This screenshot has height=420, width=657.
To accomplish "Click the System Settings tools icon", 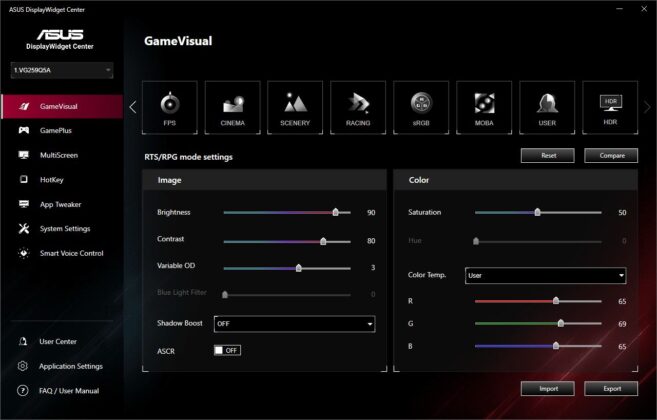I will [x=24, y=228].
